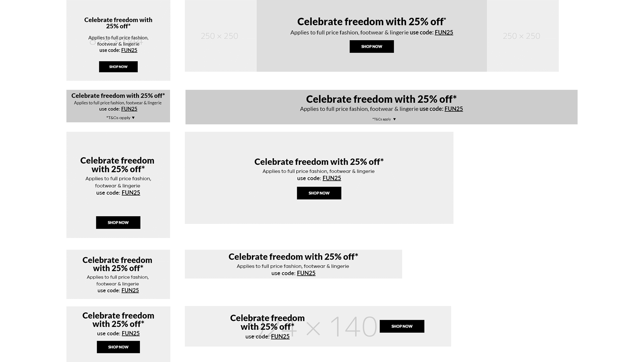The height and width of the screenshot is (362, 644).
Task: Click SHOP NOW in the bottom-left banner
Action: (118, 347)
